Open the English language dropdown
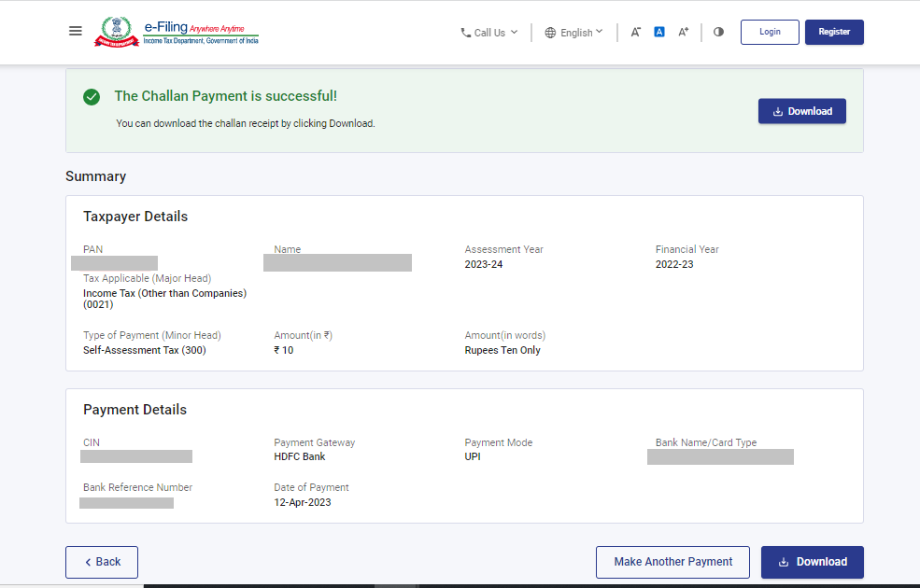This screenshot has width=920, height=588. [574, 33]
